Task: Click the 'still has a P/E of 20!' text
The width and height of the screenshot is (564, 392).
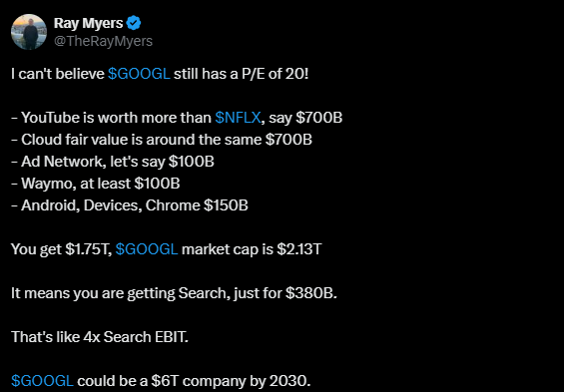Action: tap(241, 74)
